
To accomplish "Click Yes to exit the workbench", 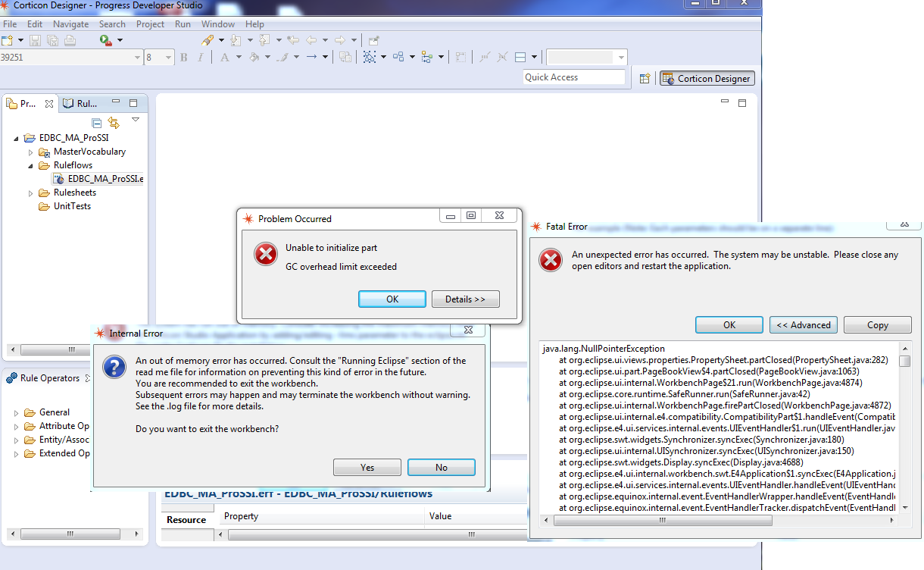I will tap(367, 468).
